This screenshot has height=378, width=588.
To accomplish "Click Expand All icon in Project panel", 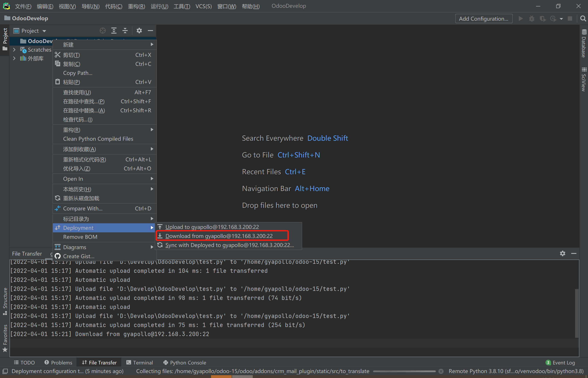I will click(x=114, y=31).
